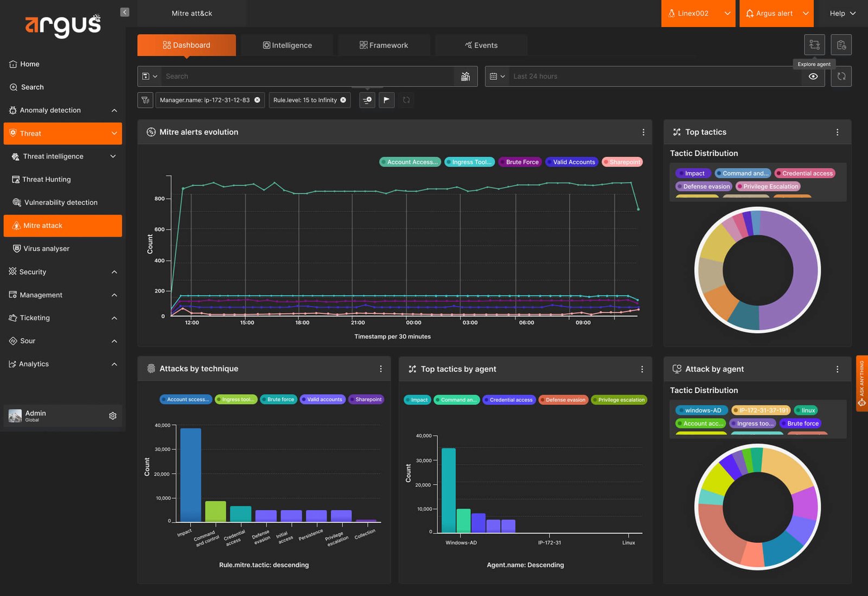The image size is (868, 596).
Task: Collapse the sidebar with arrow icon
Action: pos(125,12)
